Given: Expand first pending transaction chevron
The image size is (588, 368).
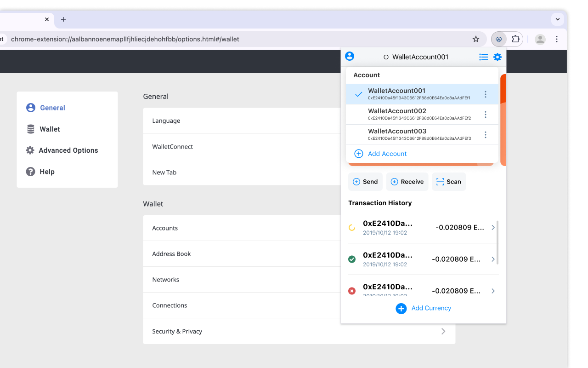Looking at the screenshot, I should point(493,227).
